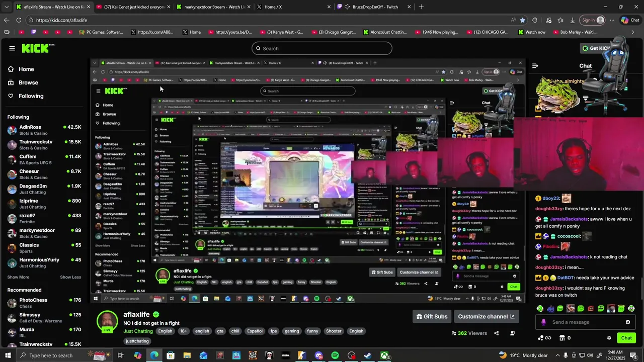Show hidden tray icons with the chevron

[557, 355]
